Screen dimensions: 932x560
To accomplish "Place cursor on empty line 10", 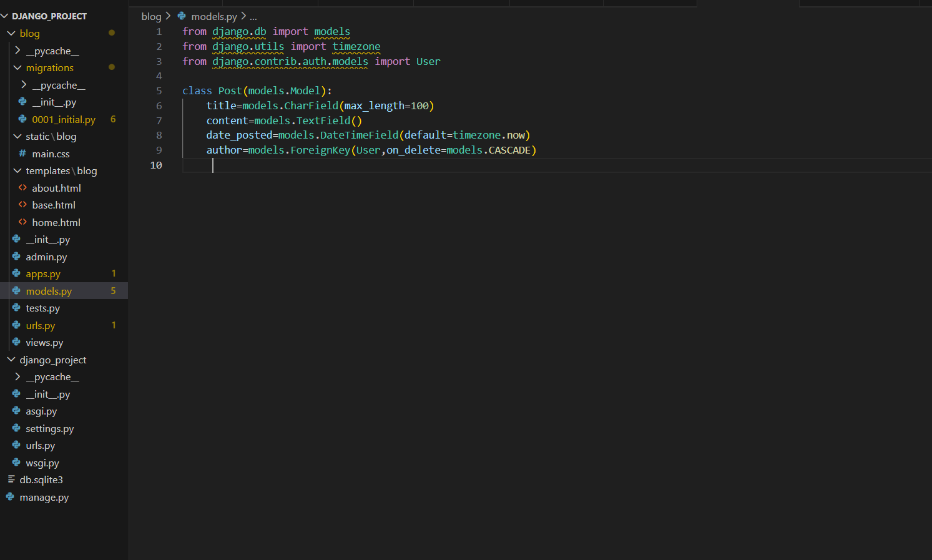I will (375, 165).
